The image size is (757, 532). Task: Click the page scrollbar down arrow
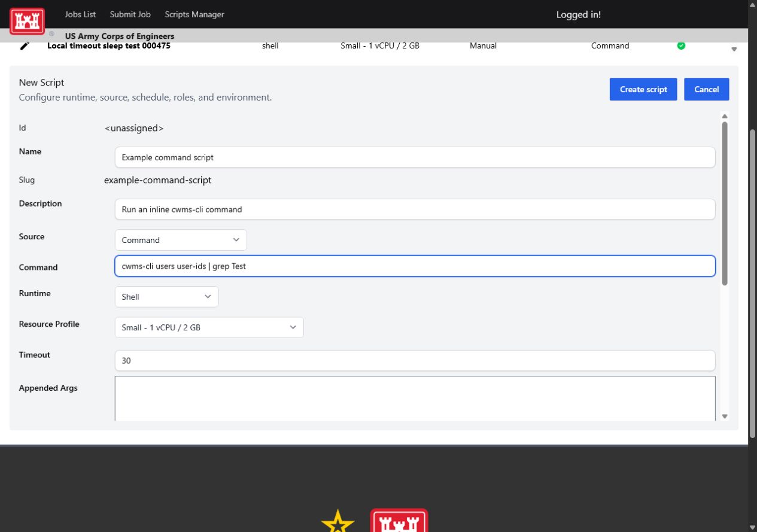[752, 527]
